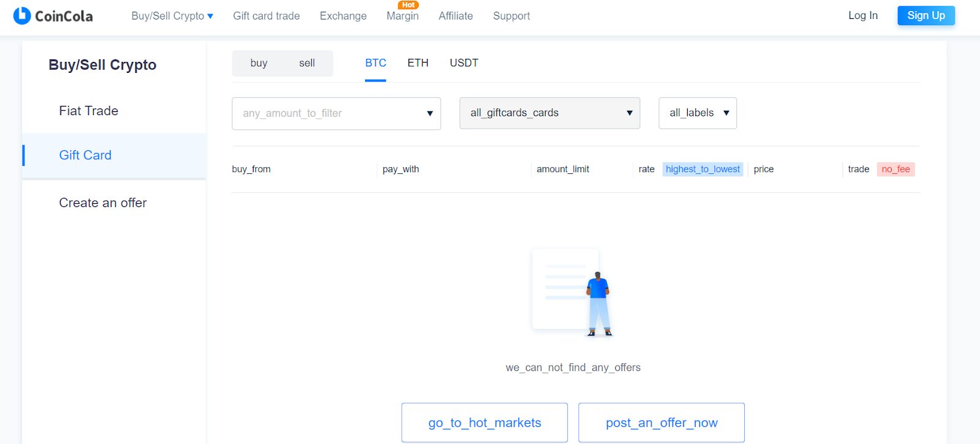Open the Support page
Screen dimensions: 980x444
[x=511, y=16]
